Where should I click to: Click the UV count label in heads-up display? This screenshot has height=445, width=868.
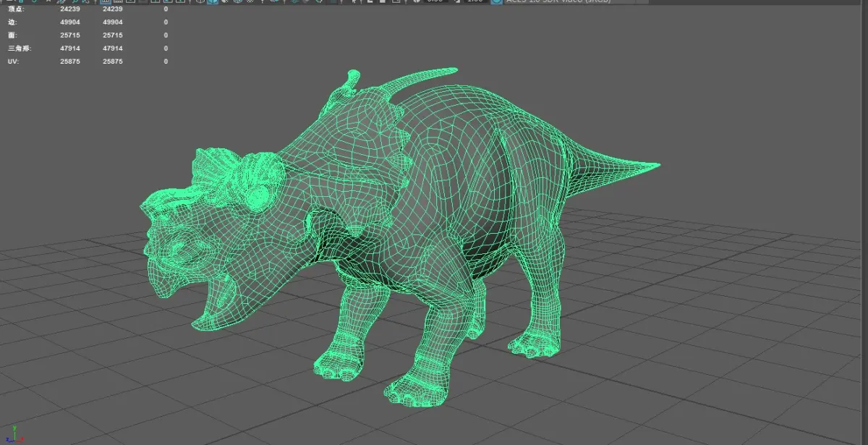[x=13, y=62]
